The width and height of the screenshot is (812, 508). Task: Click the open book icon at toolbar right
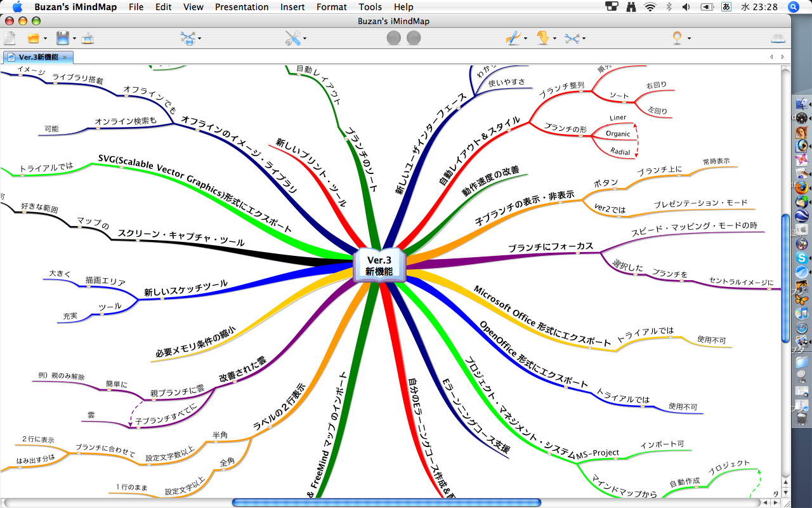pos(778,38)
